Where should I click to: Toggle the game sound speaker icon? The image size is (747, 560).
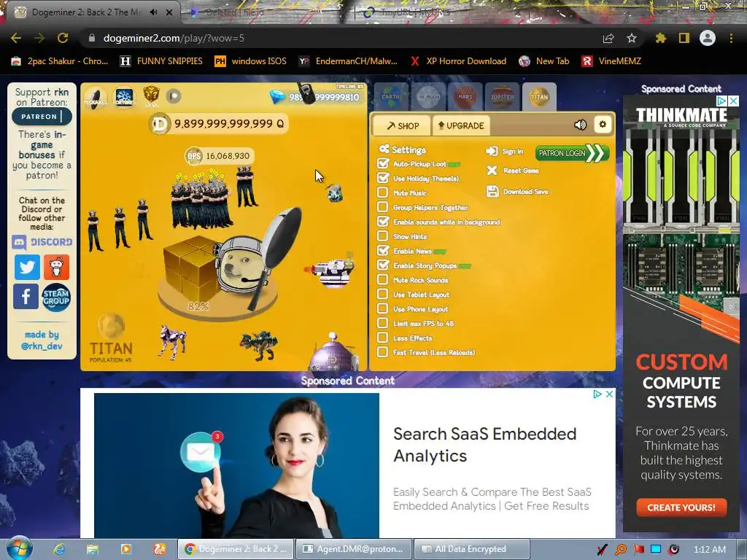click(x=580, y=125)
